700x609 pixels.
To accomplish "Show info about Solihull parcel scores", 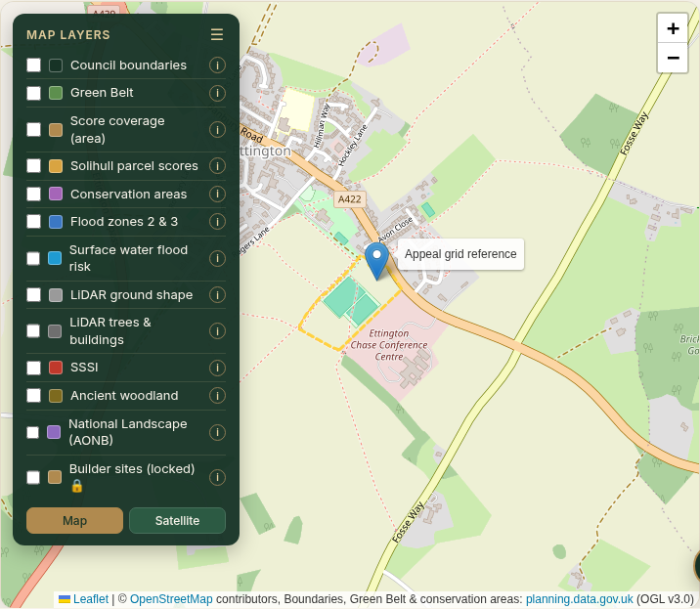I will [217, 166].
